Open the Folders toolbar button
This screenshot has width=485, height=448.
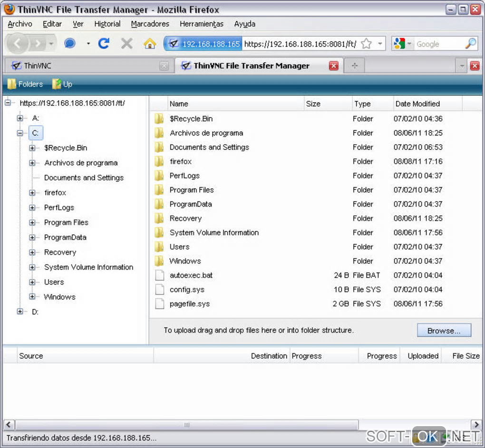click(x=25, y=84)
